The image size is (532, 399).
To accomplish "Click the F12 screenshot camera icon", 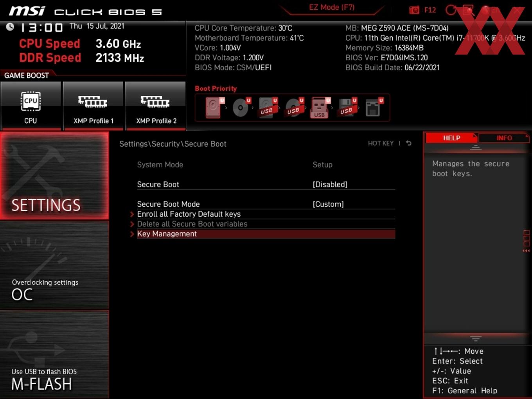I will click(414, 10).
